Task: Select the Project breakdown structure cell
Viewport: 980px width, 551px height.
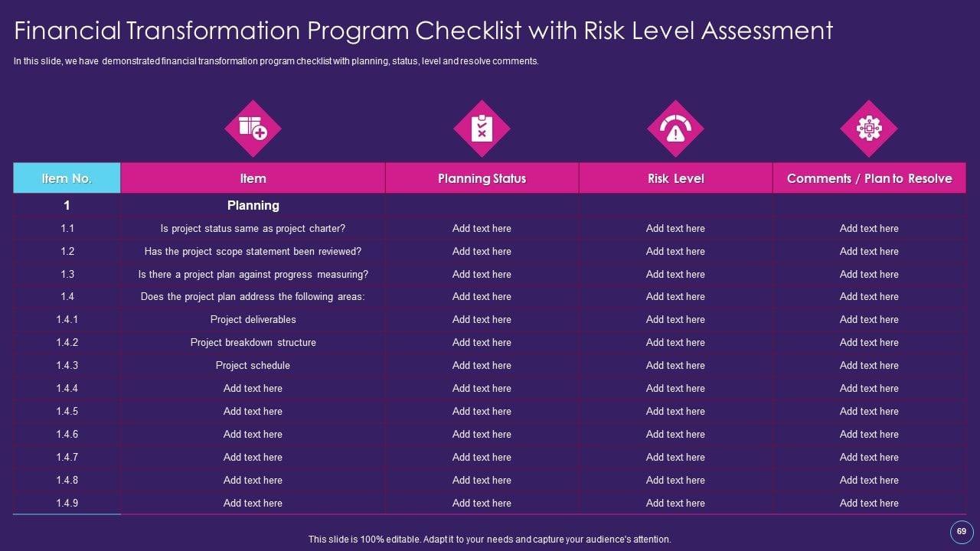Action: click(x=253, y=342)
